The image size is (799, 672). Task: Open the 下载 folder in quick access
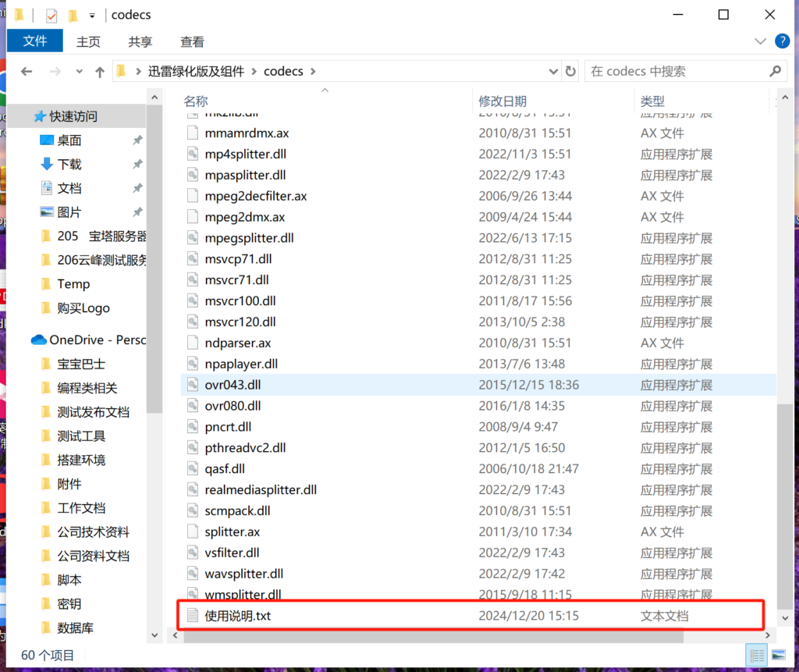pos(69,164)
